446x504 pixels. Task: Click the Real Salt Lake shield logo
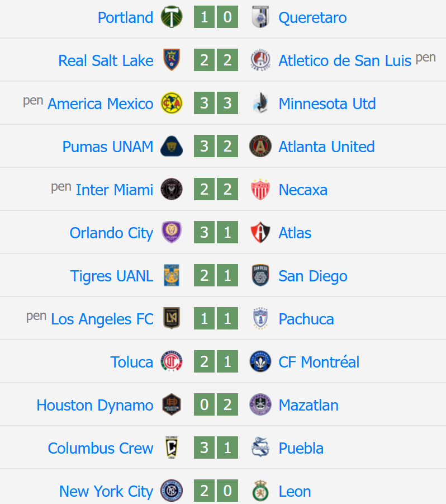(x=172, y=60)
